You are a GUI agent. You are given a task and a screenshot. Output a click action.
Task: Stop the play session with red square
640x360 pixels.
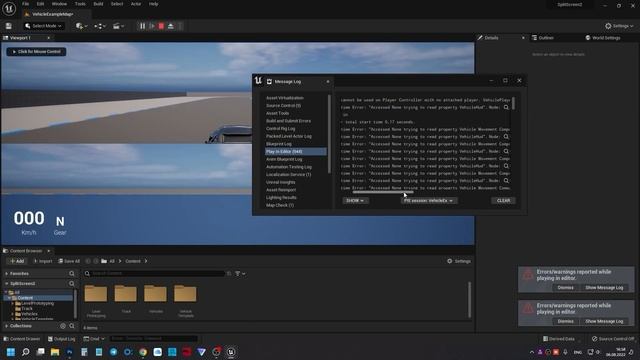(161, 26)
